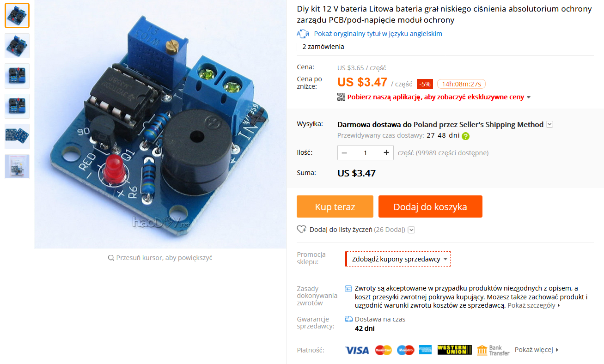Image resolution: width=604 pixels, height=364 pixels.
Task: Click the Western Union payment logo
Action: point(454,350)
